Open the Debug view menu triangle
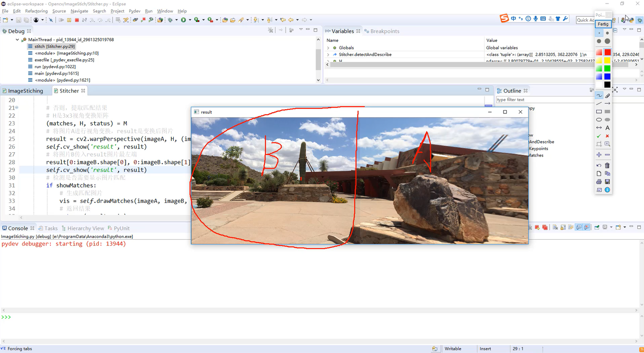This screenshot has height=353, width=644. [x=301, y=30]
